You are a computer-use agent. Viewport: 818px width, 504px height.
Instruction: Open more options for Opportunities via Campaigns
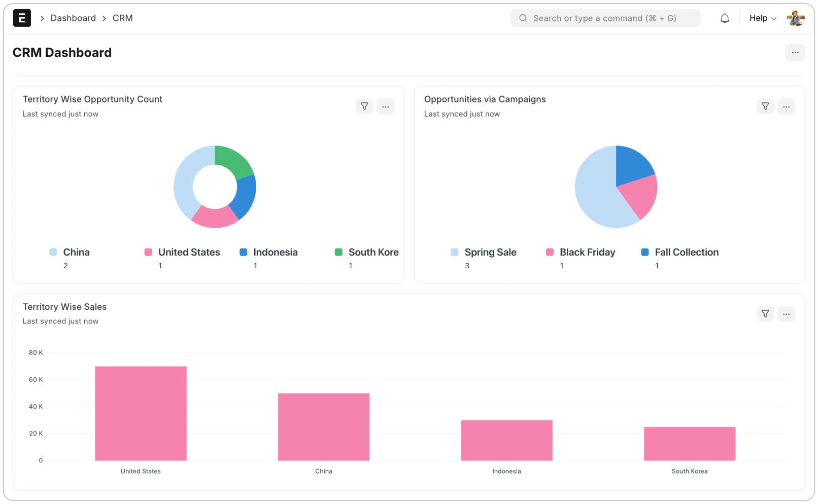coord(786,106)
